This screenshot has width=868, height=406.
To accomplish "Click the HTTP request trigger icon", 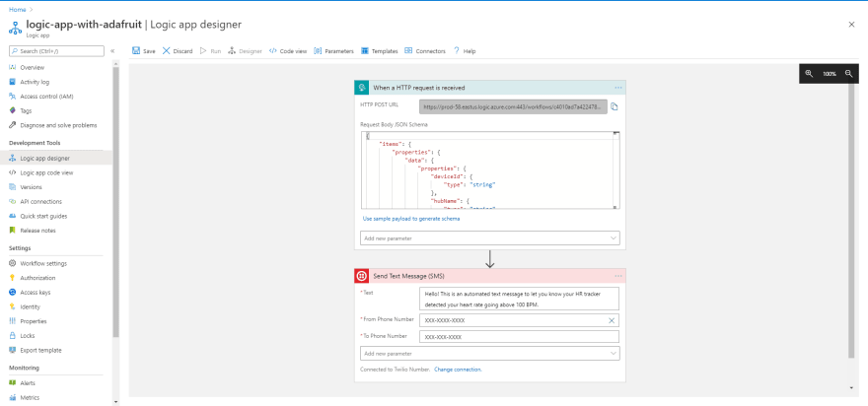I will [361, 88].
